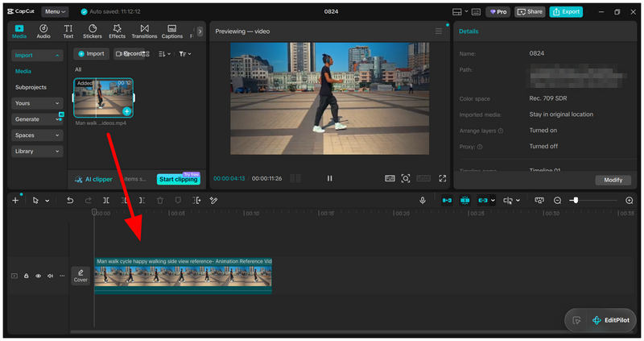This screenshot has height=341, width=644.
Task: Open the layout switcher icon
Action: pos(457,12)
